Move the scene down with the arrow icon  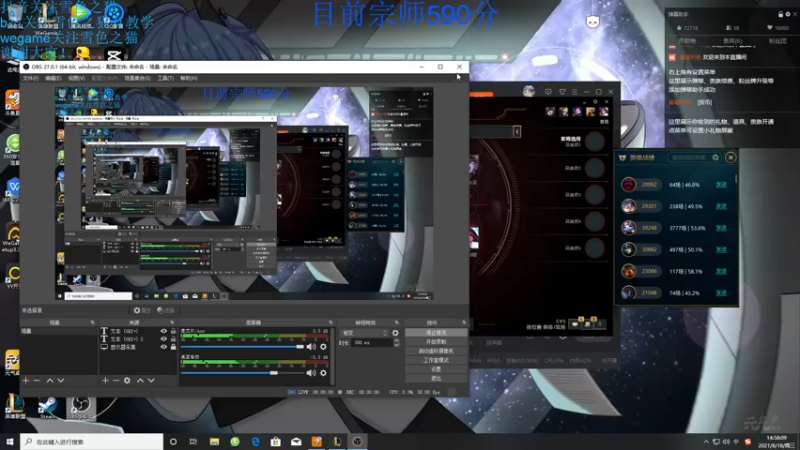[61, 381]
